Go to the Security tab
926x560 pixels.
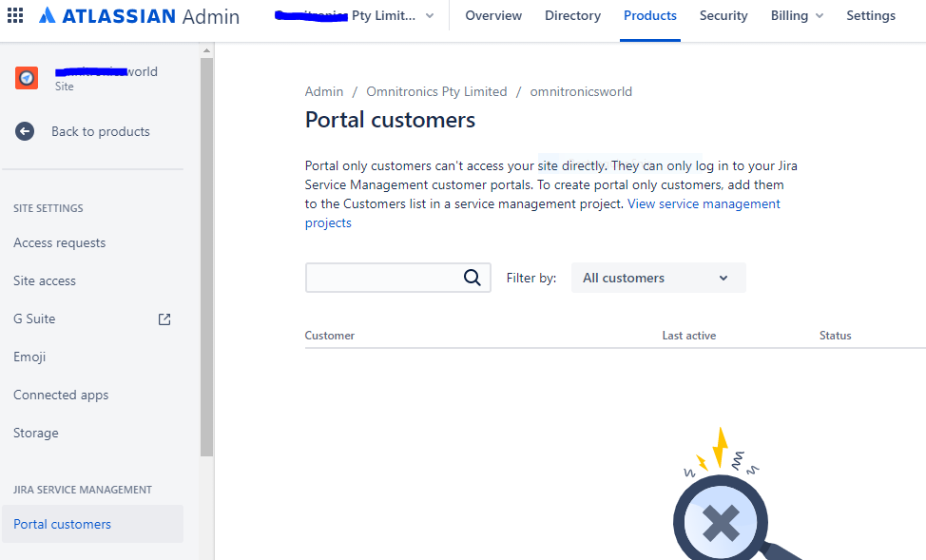723,16
